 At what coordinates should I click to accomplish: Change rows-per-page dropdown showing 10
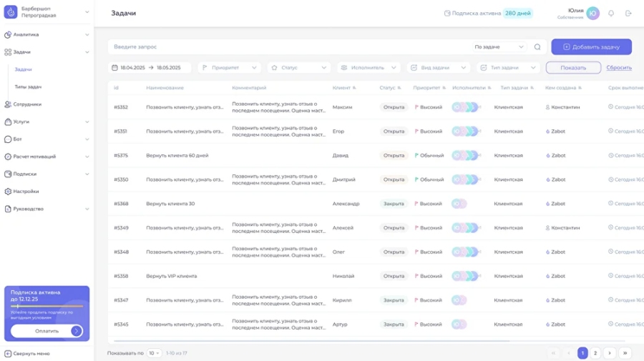[x=154, y=353]
